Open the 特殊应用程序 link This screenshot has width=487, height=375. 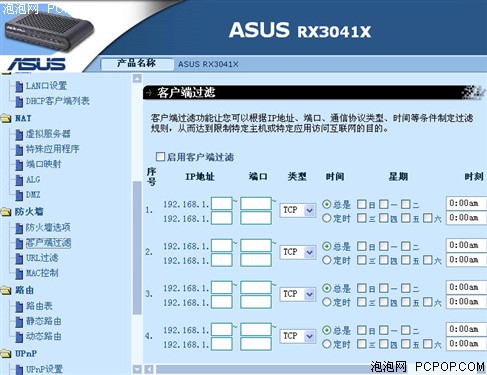53,149
